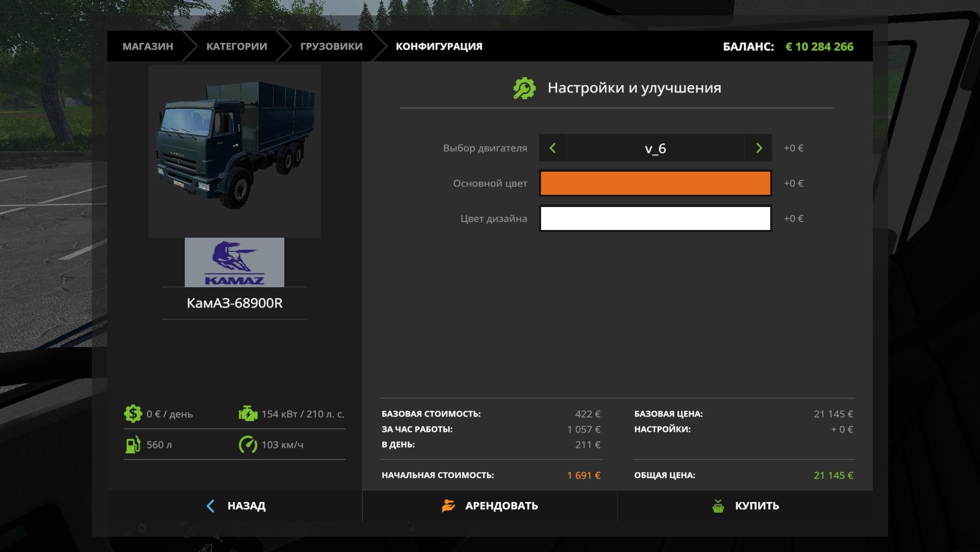
Task: Switch to Грузовики breadcrumb tab
Action: (331, 46)
